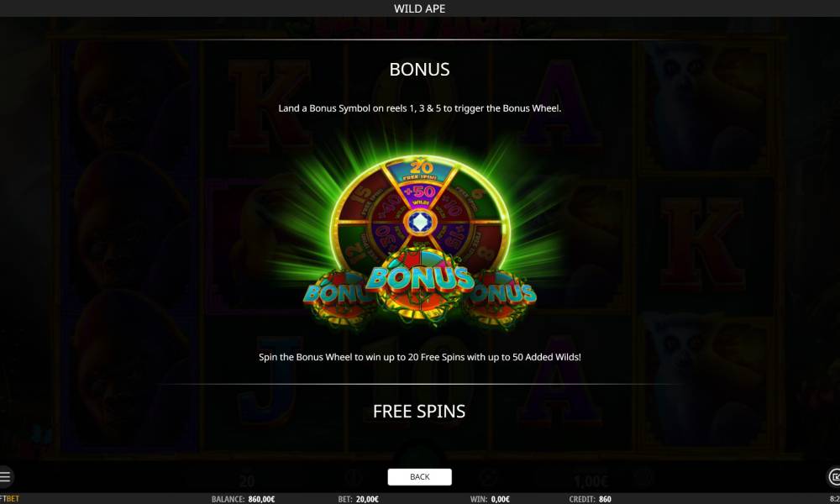This screenshot has height=504, width=840.
Task: Click the 'Land a Bonus Symbol' instruction text
Action: (419, 108)
